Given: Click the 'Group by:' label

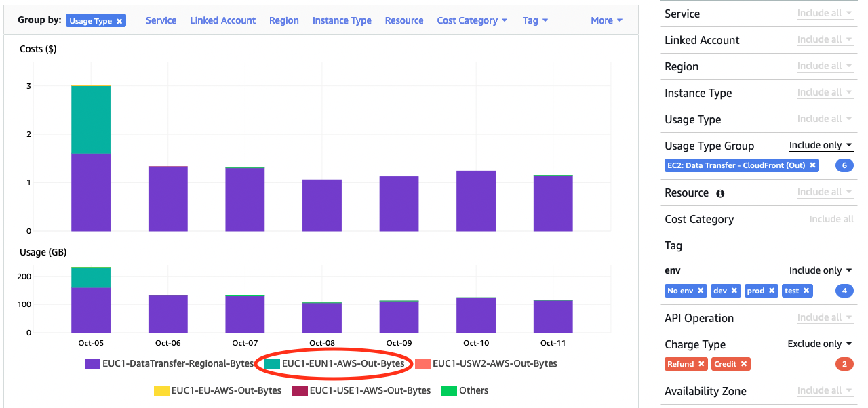Looking at the screenshot, I should [40, 20].
